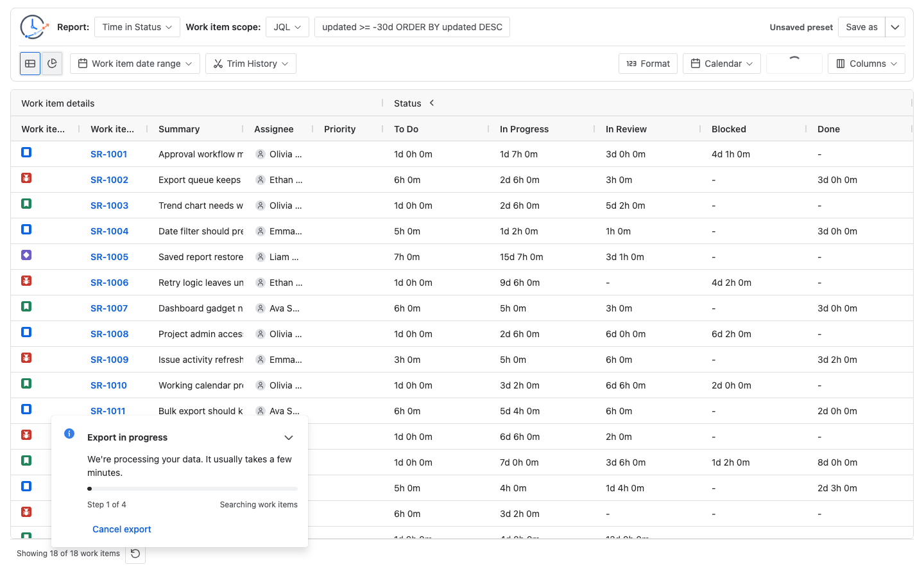
Task: Click the story icon of SR-1007
Action: tap(26, 306)
